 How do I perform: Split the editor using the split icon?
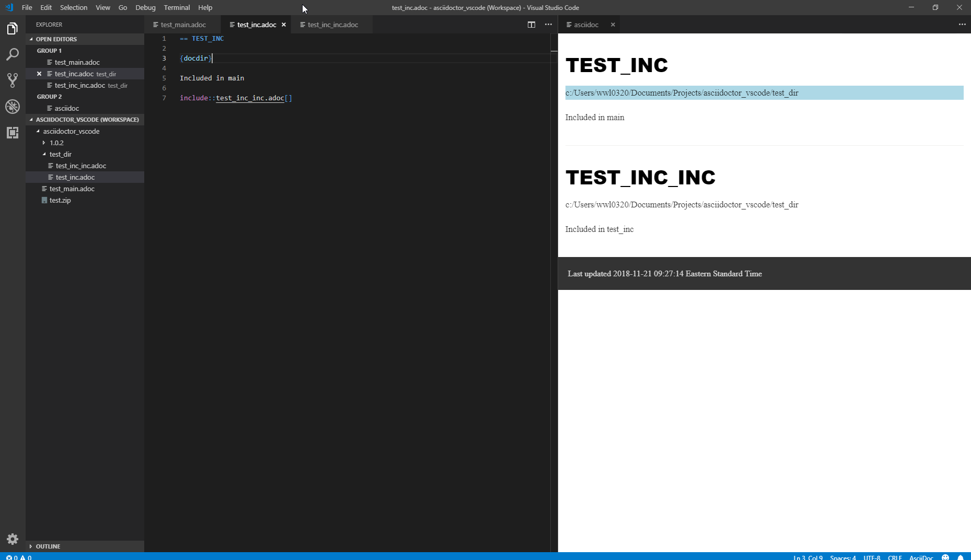coord(531,25)
